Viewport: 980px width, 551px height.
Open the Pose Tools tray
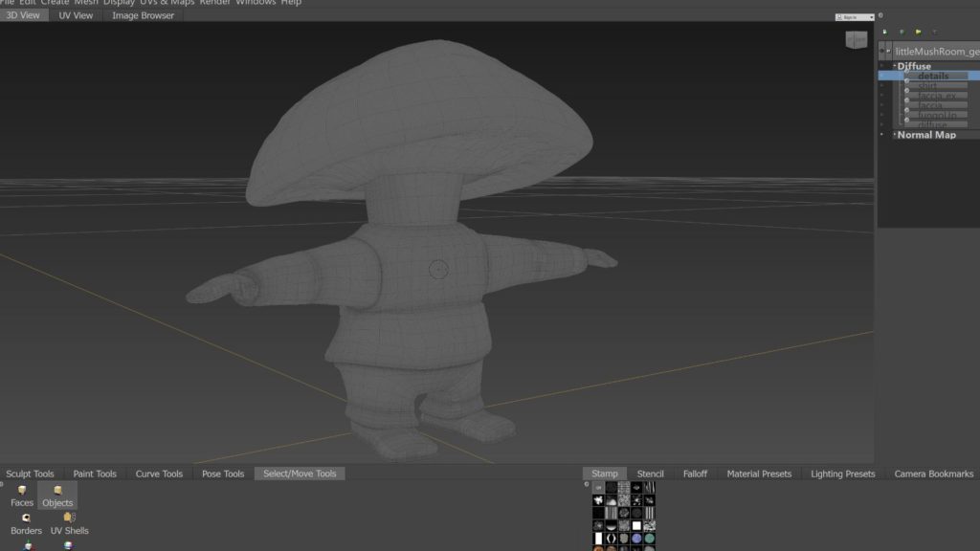223,474
